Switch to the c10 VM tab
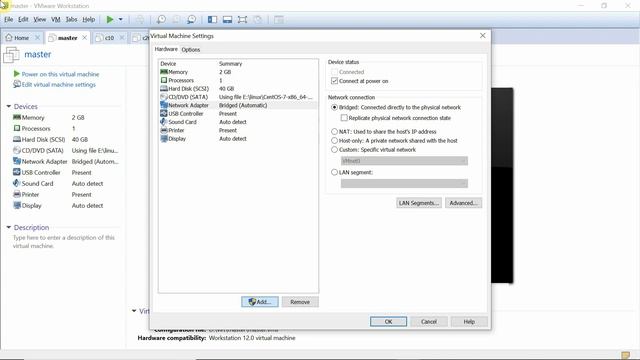Viewport: 640px width, 360px height. (109, 38)
